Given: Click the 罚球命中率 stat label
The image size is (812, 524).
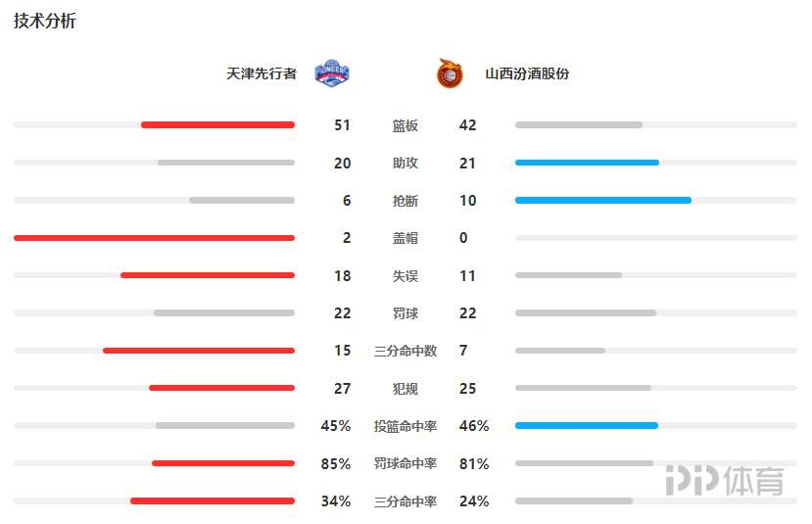Looking at the screenshot, I should [406, 463].
